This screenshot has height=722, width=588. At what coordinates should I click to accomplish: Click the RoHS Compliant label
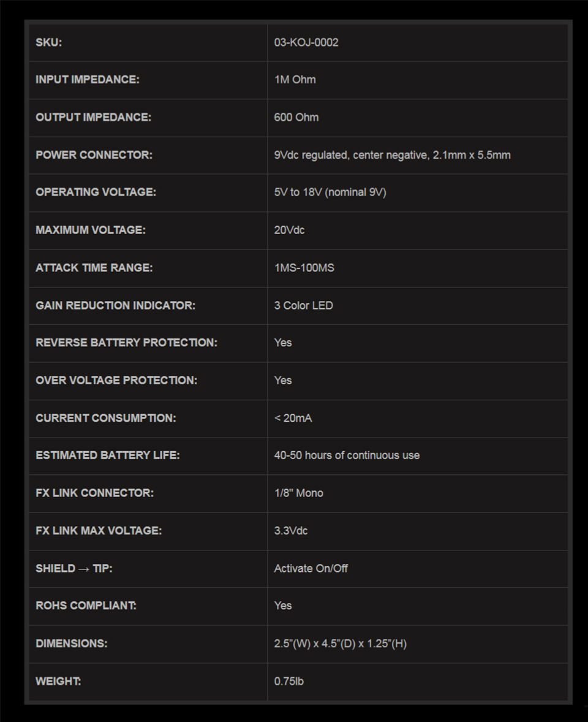pyautogui.click(x=86, y=606)
